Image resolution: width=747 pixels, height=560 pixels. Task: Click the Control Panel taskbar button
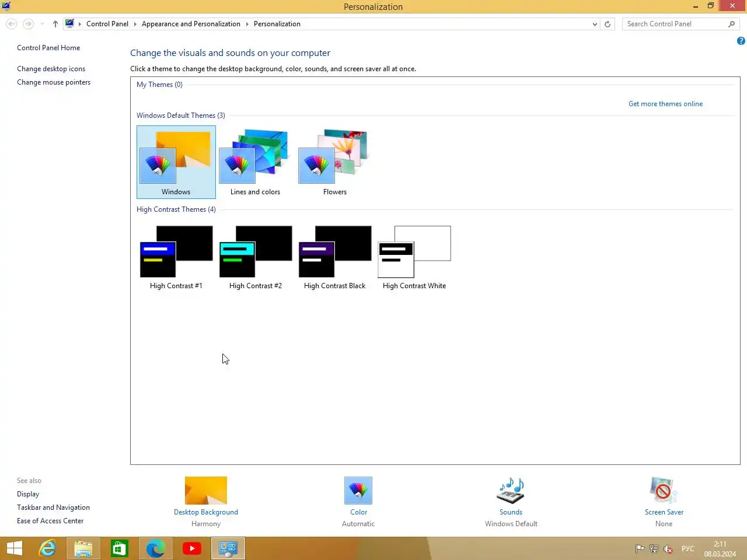[228, 548]
